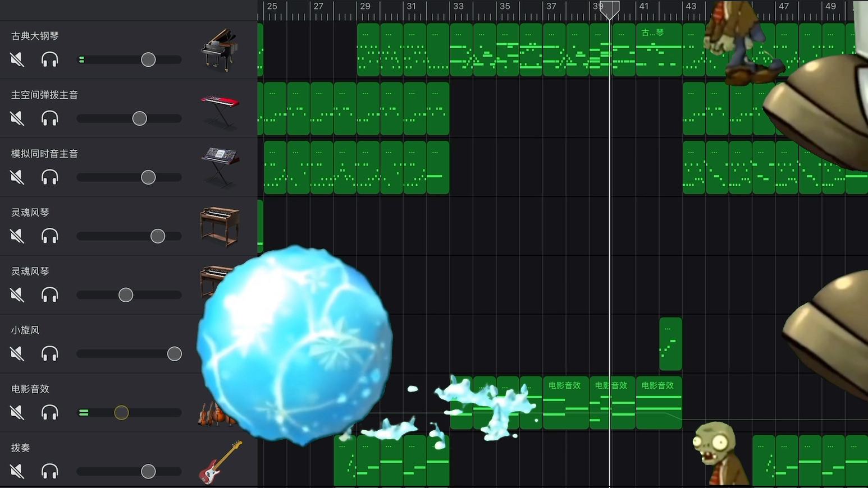This screenshot has height=488, width=868.
Task: Solo the 古典大钢琴 track with headphones icon
Action: point(50,59)
